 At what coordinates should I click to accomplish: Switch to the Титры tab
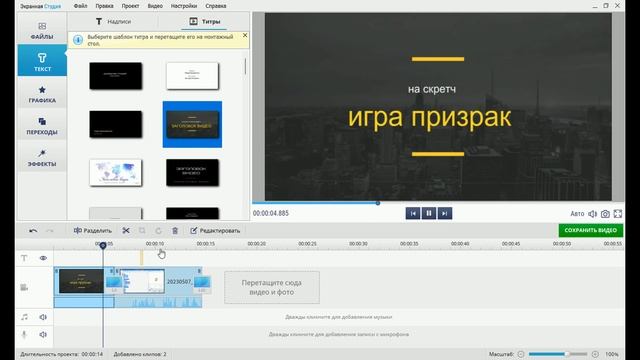pos(204,22)
